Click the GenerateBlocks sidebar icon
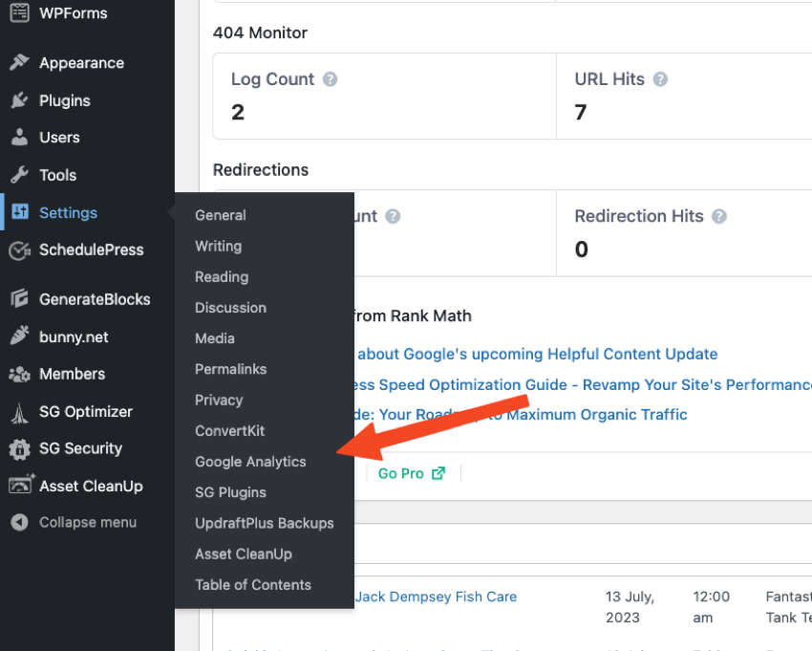 (x=21, y=298)
